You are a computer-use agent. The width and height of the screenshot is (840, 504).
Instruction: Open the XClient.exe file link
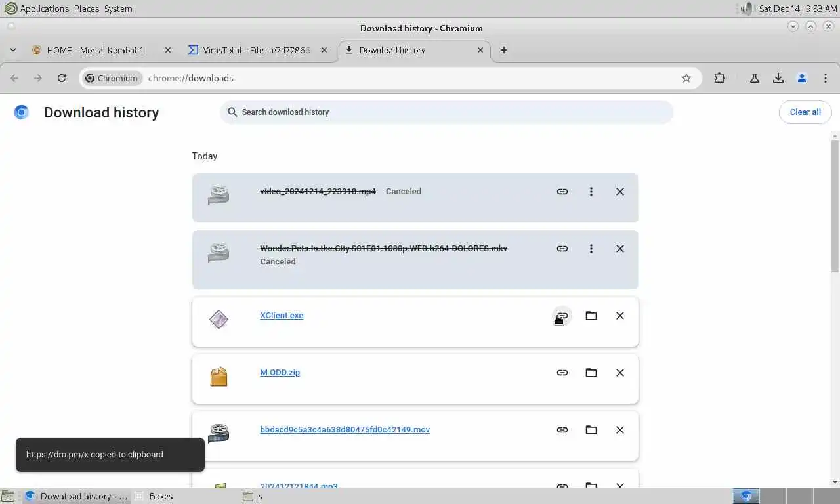[x=282, y=316]
